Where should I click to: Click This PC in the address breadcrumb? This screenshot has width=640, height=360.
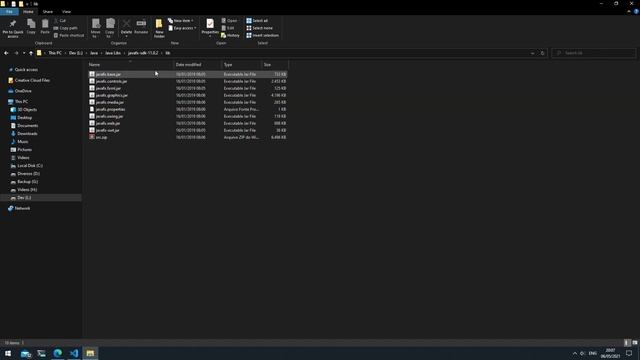click(55, 53)
